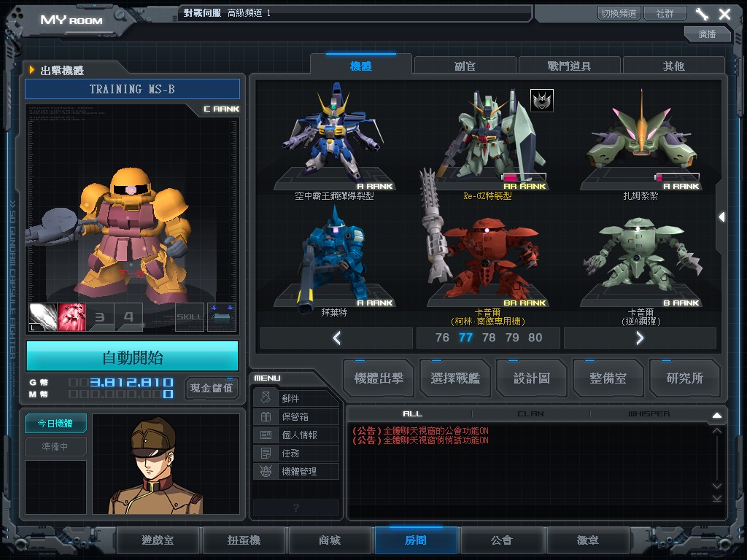The width and height of the screenshot is (747, 560).
Task: Click the 機體出擊 sortie button
Action: point(379,378)
